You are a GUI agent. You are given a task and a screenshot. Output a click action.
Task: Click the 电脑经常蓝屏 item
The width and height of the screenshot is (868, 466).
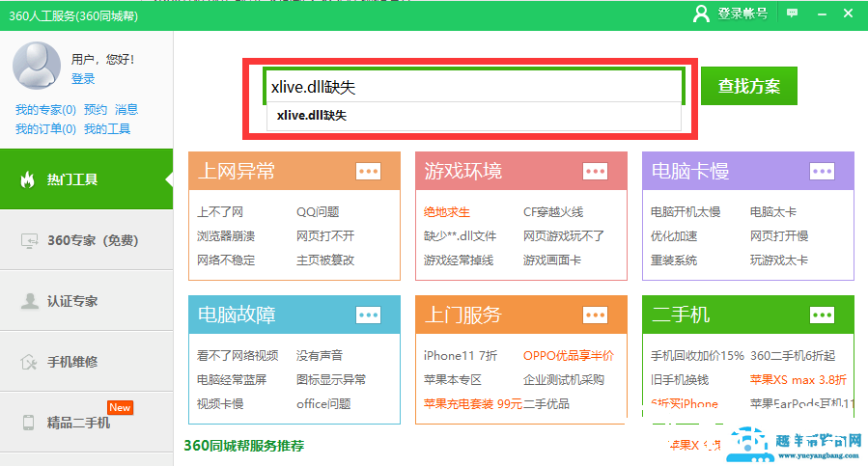tap(232, 380)
